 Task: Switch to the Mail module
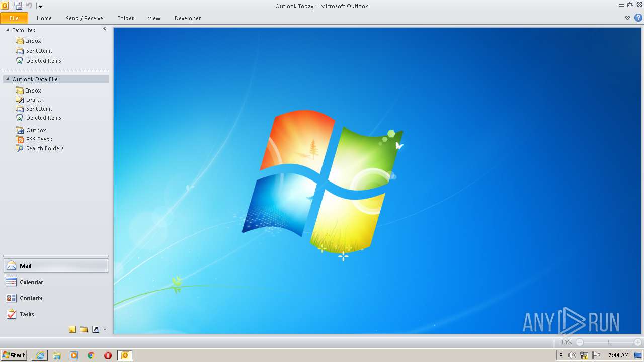(56, 266)
